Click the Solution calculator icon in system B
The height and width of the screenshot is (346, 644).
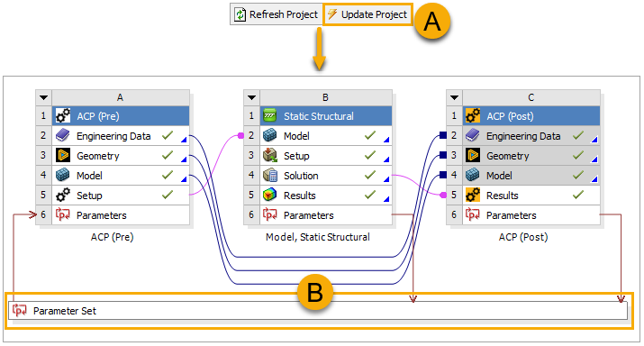270,176
